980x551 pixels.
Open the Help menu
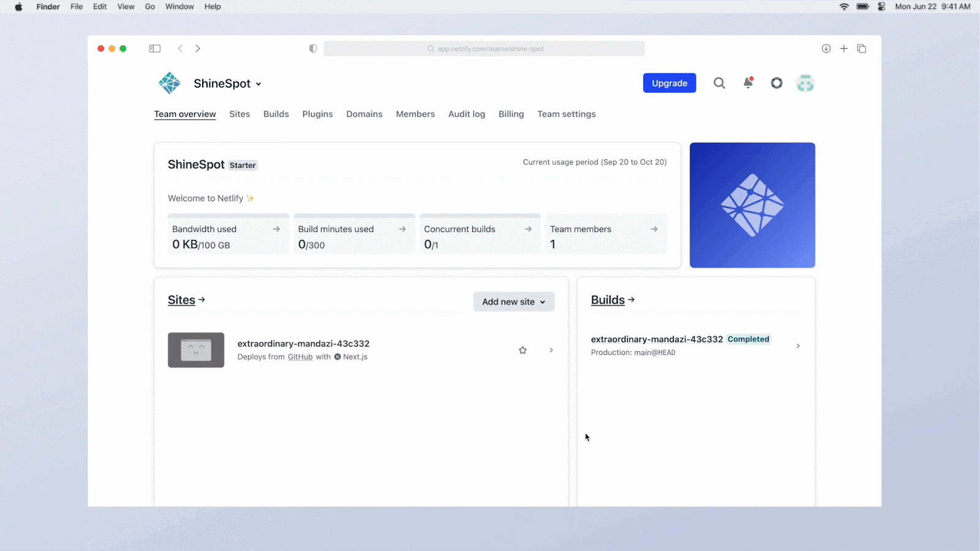tap(213, 7)
